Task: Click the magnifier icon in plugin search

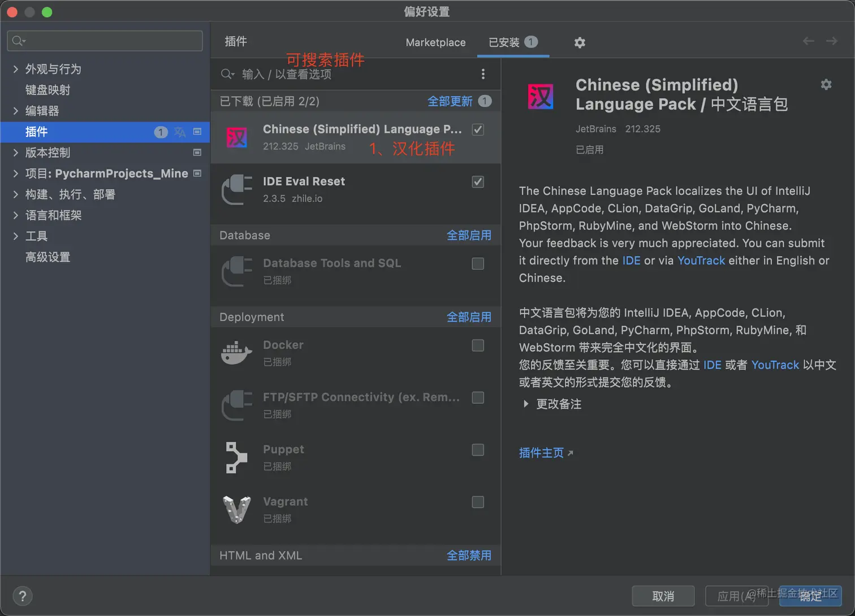Action: (x=227, y=74)
